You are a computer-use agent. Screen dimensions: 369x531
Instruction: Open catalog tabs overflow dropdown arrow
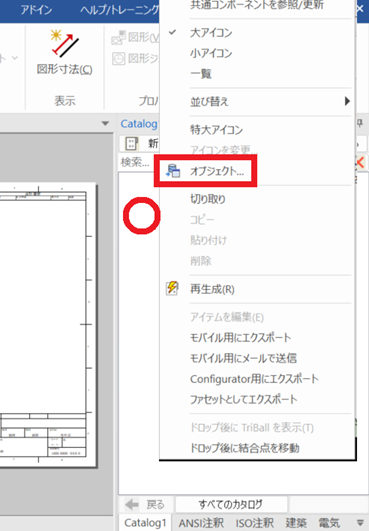(x=360, y=523)
